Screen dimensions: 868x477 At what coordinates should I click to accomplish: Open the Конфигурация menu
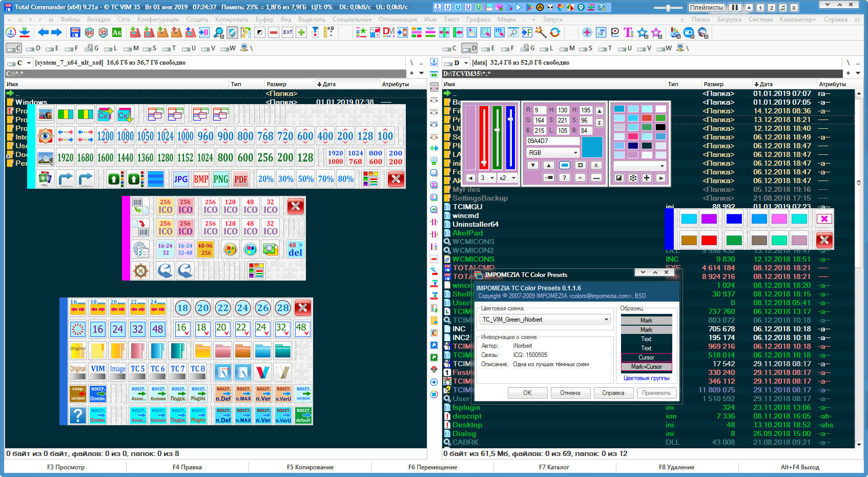[158, 19]
